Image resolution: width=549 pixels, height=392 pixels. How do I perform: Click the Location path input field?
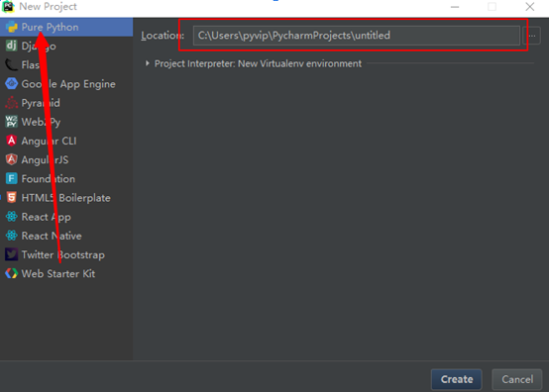point(357,36)
